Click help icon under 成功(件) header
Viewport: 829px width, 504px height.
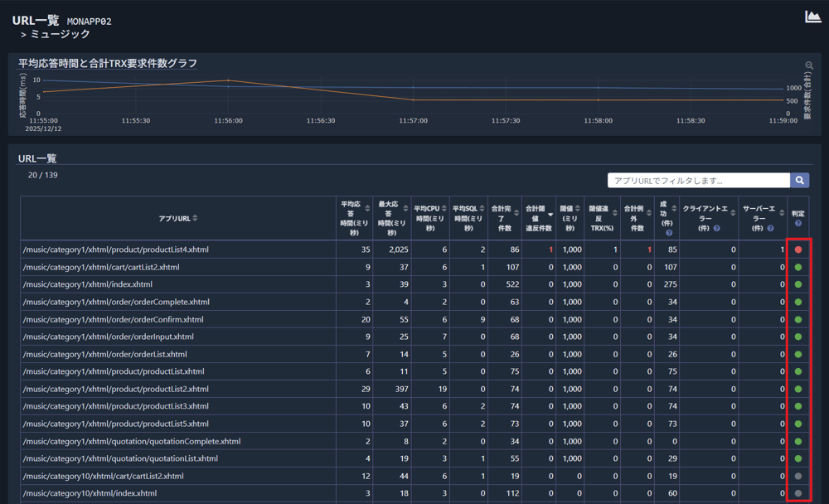(x=668, y=233)
